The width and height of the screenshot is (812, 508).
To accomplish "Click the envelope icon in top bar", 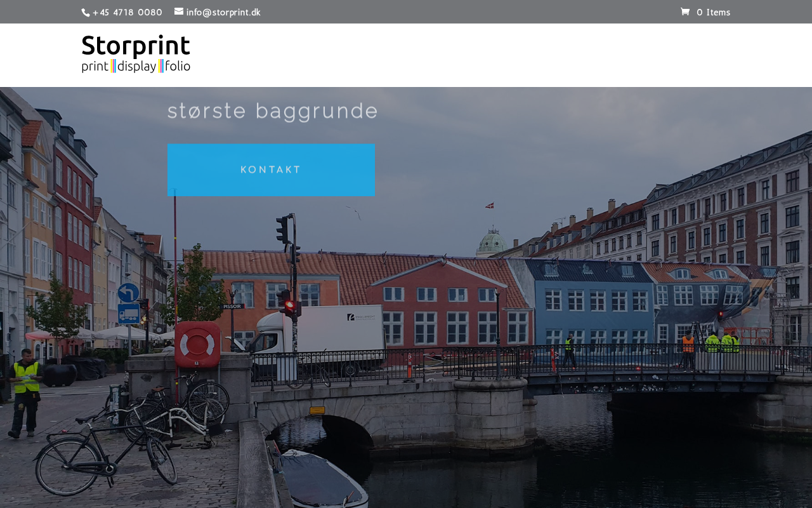I will click(179, 11).
